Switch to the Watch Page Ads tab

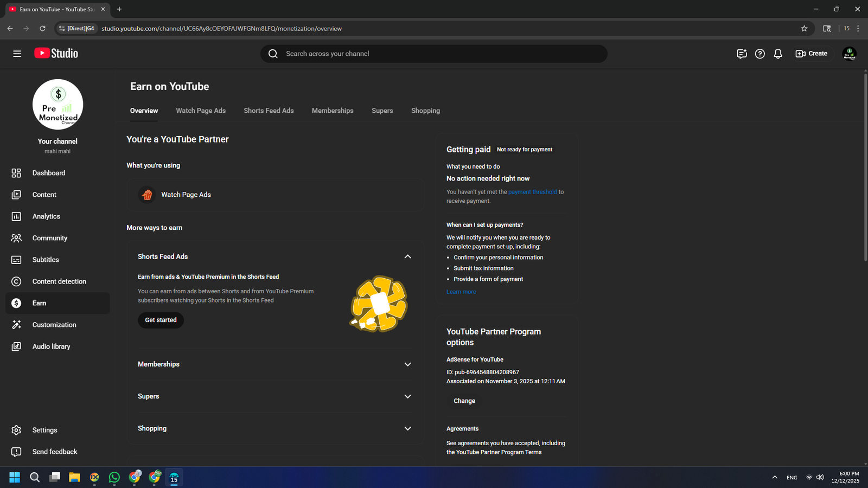click(x=201, y=111)
